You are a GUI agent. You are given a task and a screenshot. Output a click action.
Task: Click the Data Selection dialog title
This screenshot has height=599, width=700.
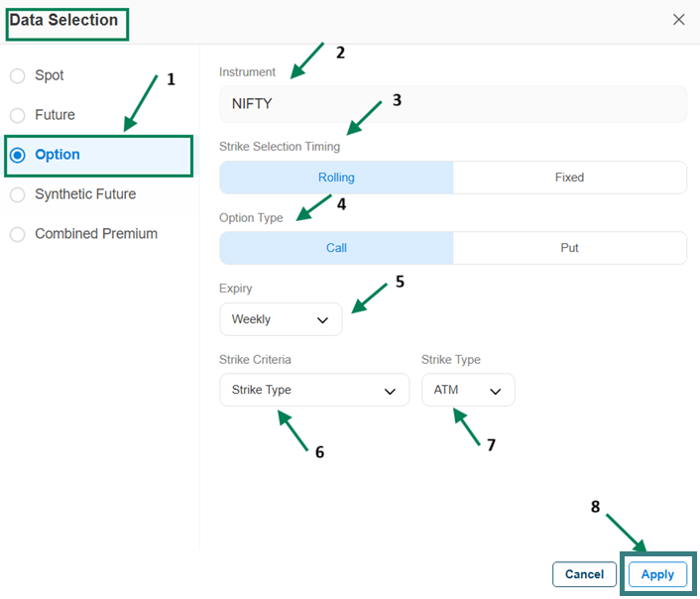point(63,20)
